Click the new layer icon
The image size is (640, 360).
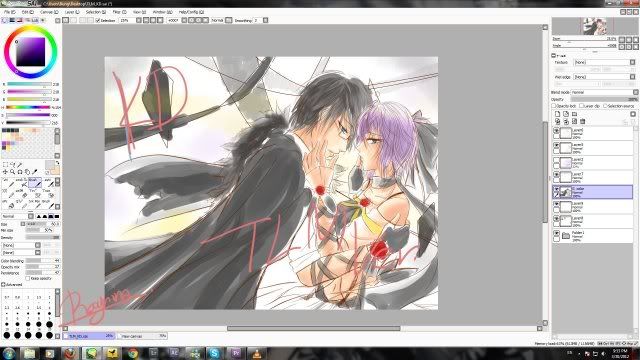pyautogui.click(x=557, y=114)
